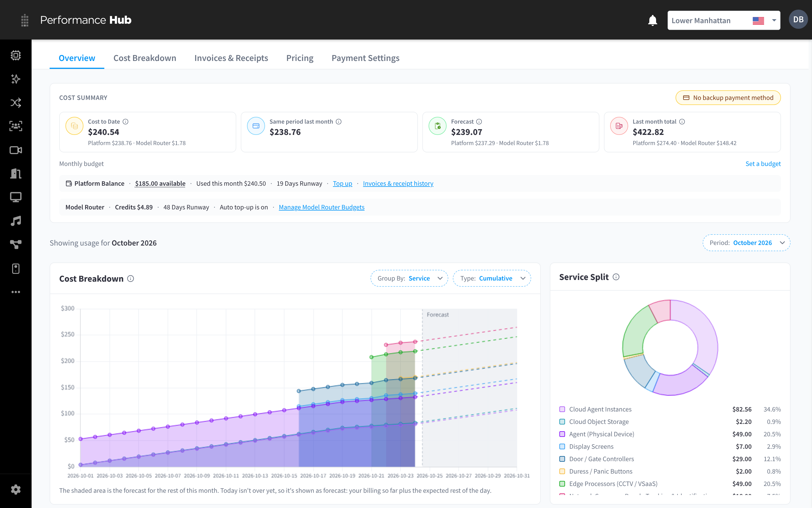Toggle Cloud Object Storage legend box
This screenshot has height=508, width=812.
[x=562, y=422]
